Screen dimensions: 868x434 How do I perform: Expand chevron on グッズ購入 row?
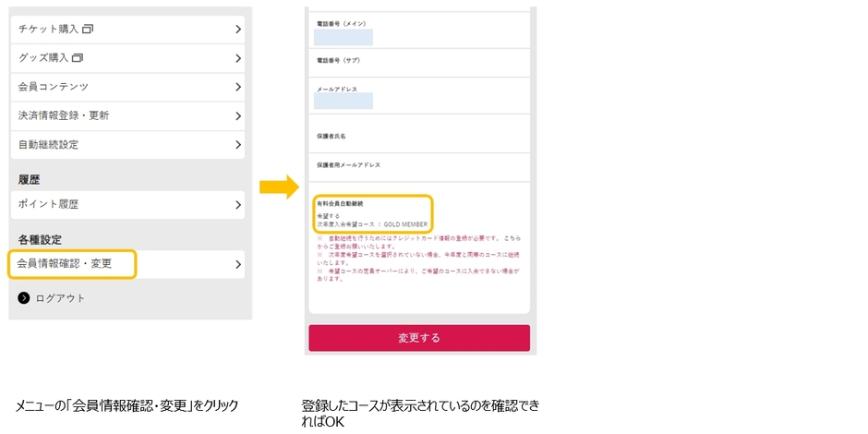point(238,58)
